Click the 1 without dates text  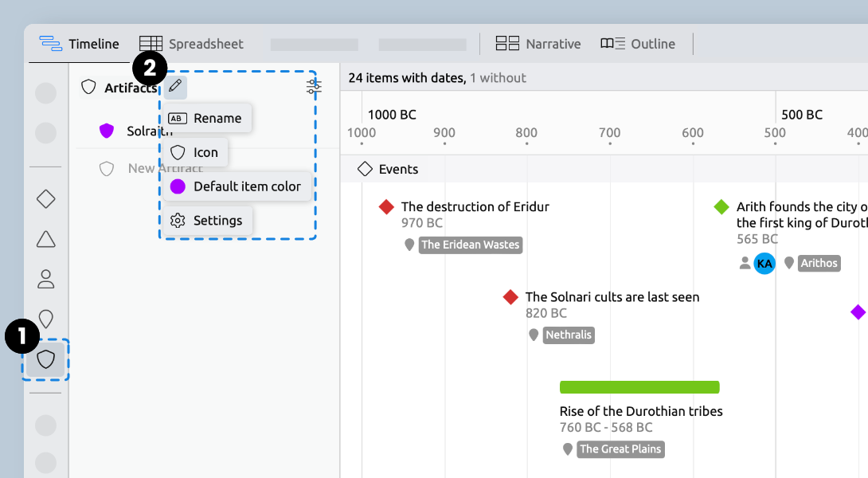[499, 78]
